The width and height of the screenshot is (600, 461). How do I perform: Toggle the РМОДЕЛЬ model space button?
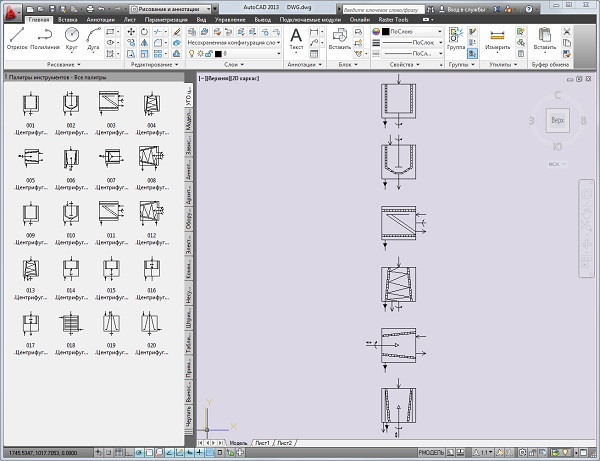coord(432,452)
